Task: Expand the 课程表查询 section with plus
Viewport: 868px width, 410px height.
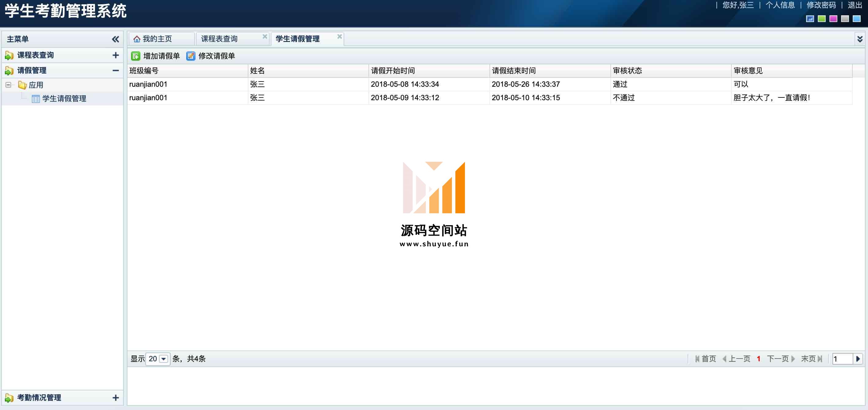Action: point(115,55)
